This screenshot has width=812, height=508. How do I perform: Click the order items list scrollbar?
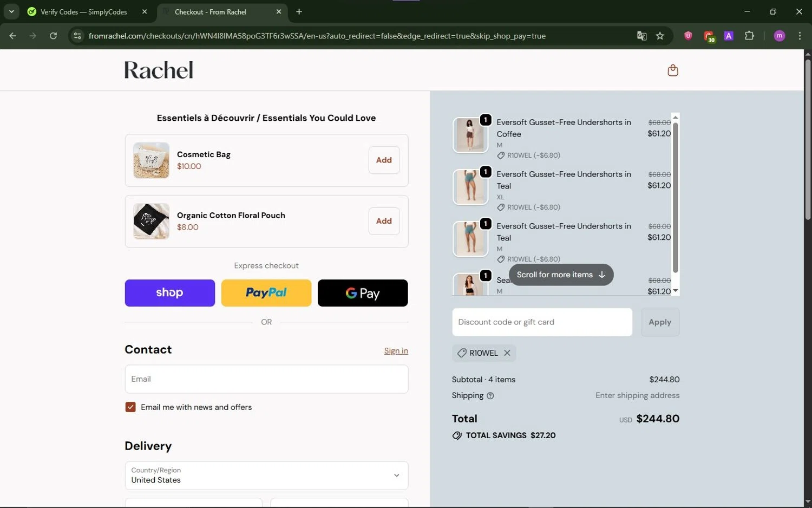675,198
